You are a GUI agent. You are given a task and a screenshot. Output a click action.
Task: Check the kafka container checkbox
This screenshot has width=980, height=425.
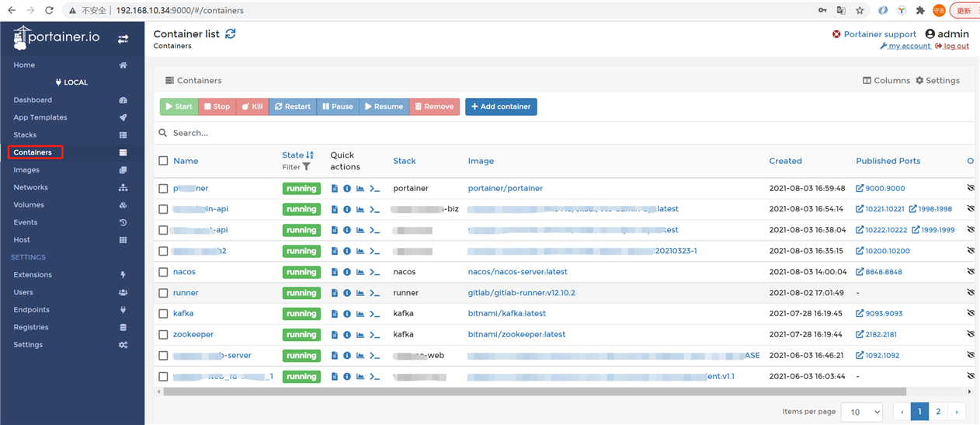(163, 314)
